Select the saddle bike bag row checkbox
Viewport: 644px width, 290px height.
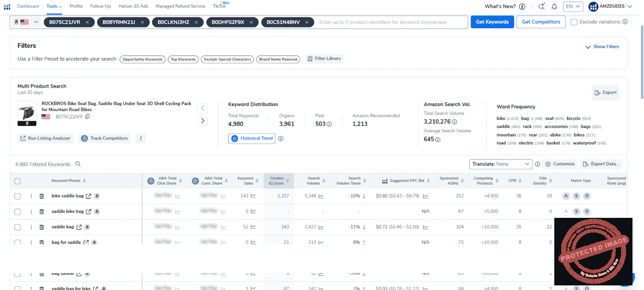click(x=17, y=211)
